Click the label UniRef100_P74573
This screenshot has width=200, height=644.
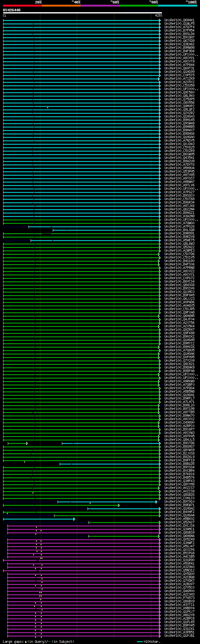pos(179,598)
